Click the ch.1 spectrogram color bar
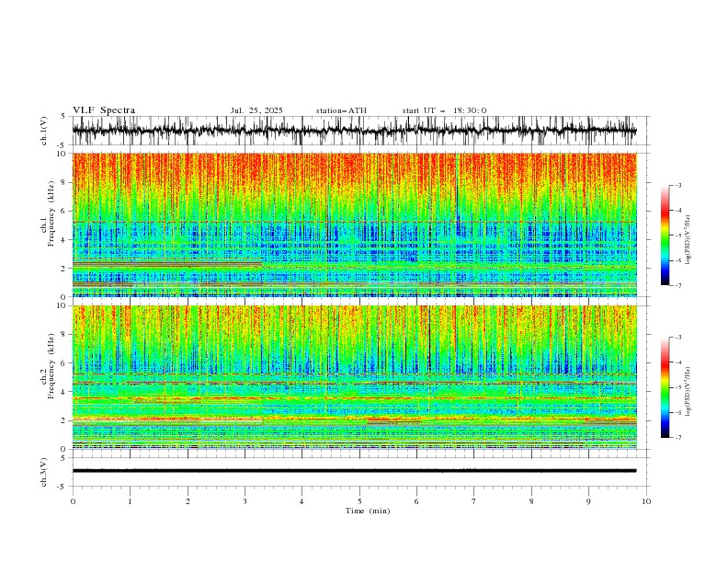 (665, 236)
